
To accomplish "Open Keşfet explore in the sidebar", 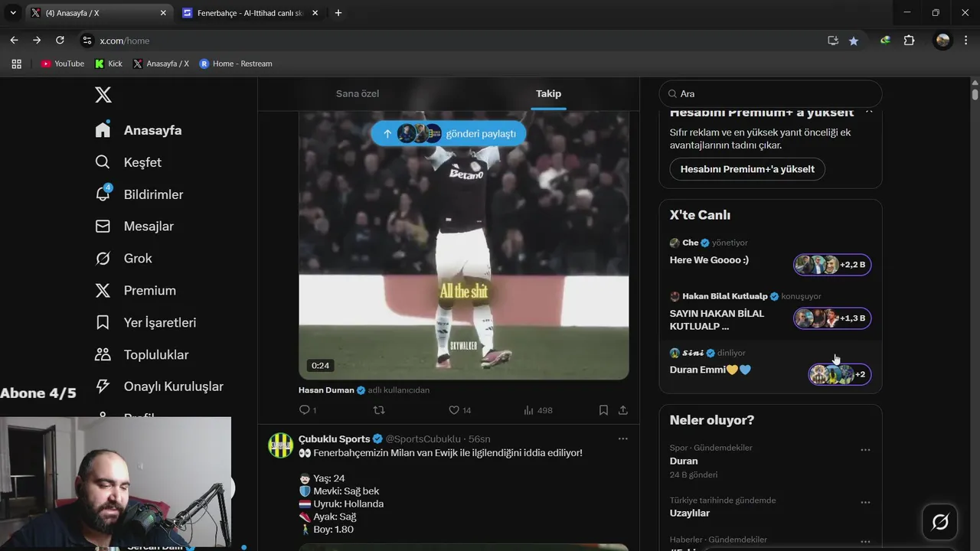I will click(128, 162).
